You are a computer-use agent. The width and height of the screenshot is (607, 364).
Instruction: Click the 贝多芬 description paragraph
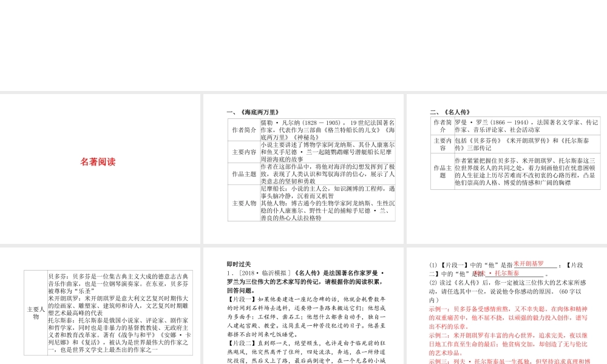tap(118, 283)
